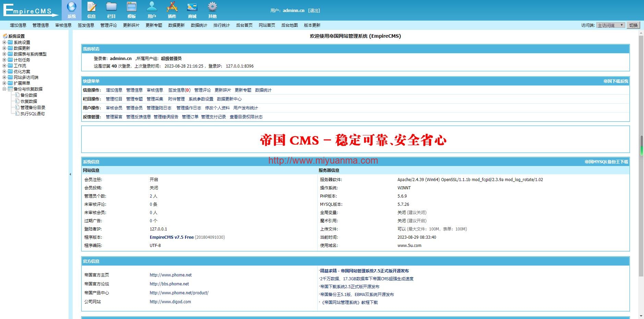This screenshot has width=644, height=319.
Task: Expand the 计划任务 tree node
Action: point(4,60)
